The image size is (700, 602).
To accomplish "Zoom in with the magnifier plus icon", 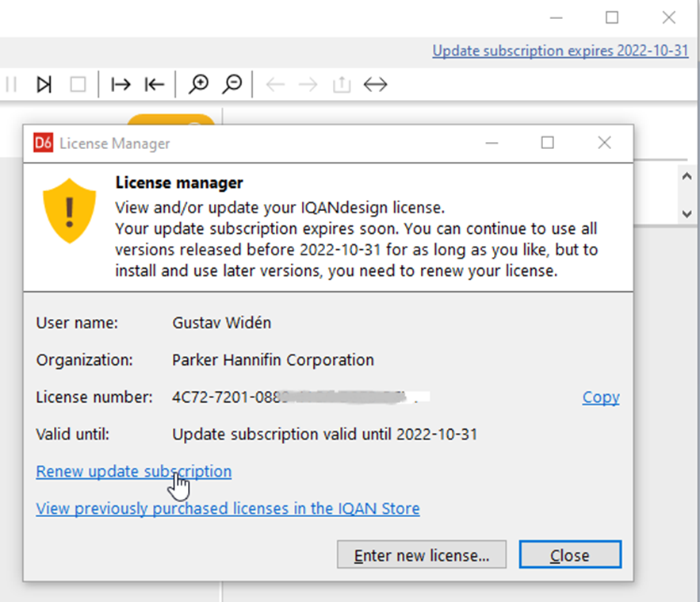I will [x=199, y=84].
